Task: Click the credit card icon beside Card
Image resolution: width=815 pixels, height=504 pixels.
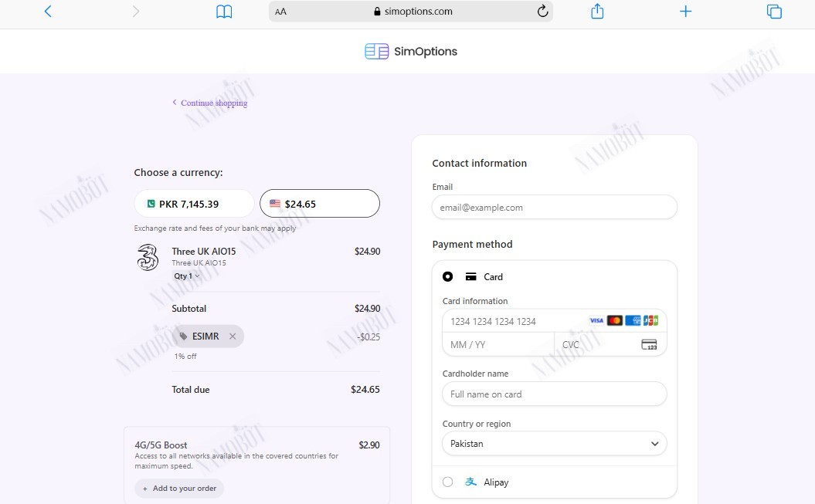Action: pos(471,276)
